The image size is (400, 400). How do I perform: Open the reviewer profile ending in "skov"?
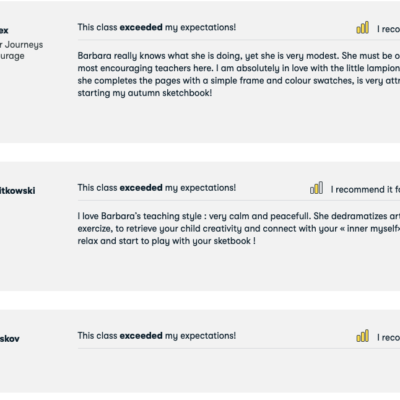pos(10,339)
